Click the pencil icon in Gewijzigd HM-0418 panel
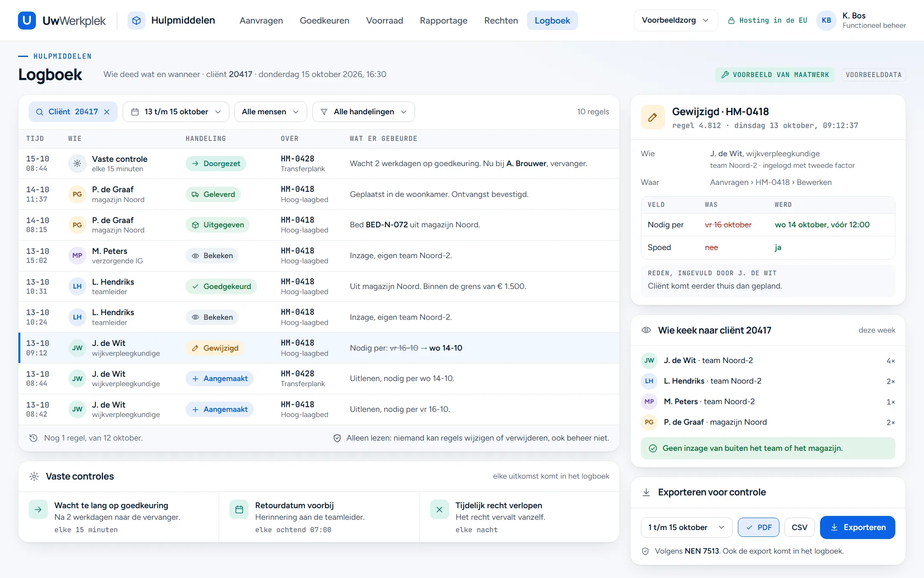This screenshot has height=578, width=924. [x=653, y=117]
